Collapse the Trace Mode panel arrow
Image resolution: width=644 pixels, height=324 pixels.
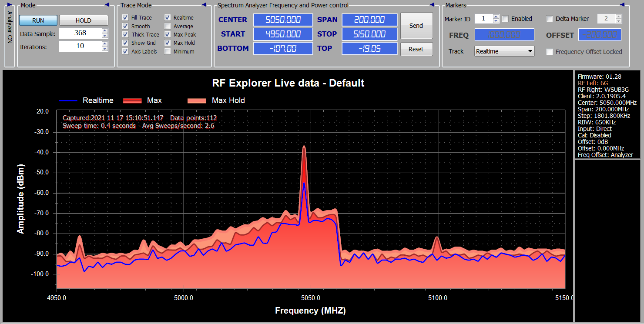(204, 5)
